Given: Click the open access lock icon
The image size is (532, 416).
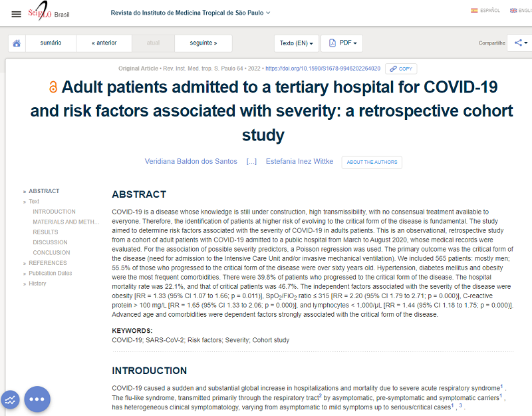Looking at the screenshot, I should click(x=53, y=88).
